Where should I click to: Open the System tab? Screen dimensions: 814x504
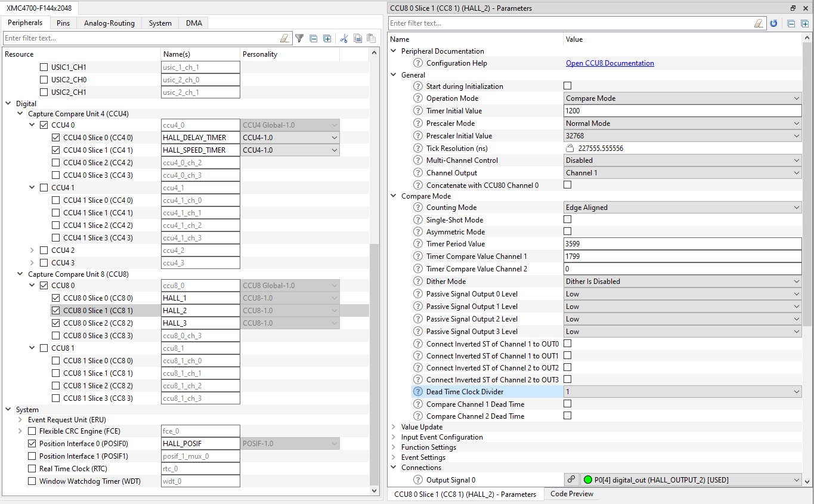160,23
